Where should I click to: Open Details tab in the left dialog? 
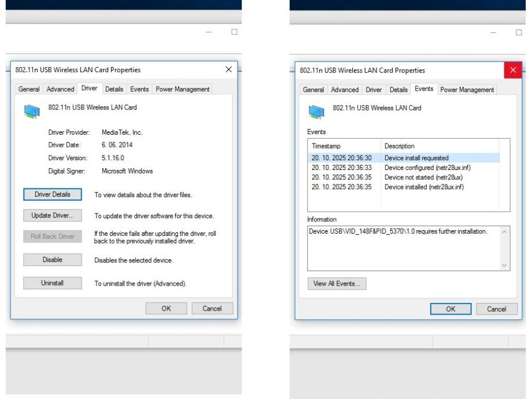[114, 89]
